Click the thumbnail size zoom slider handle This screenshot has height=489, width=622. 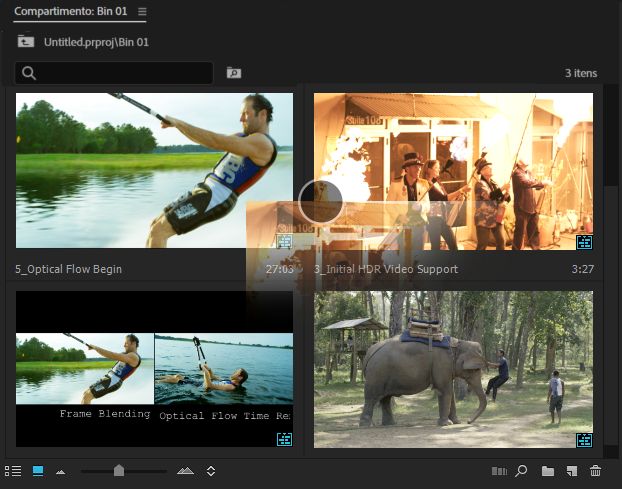(x=119, y=470)
